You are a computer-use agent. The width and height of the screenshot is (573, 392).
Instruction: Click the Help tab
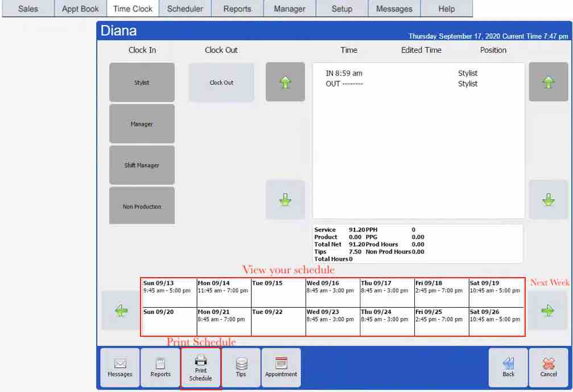[447, 9]
